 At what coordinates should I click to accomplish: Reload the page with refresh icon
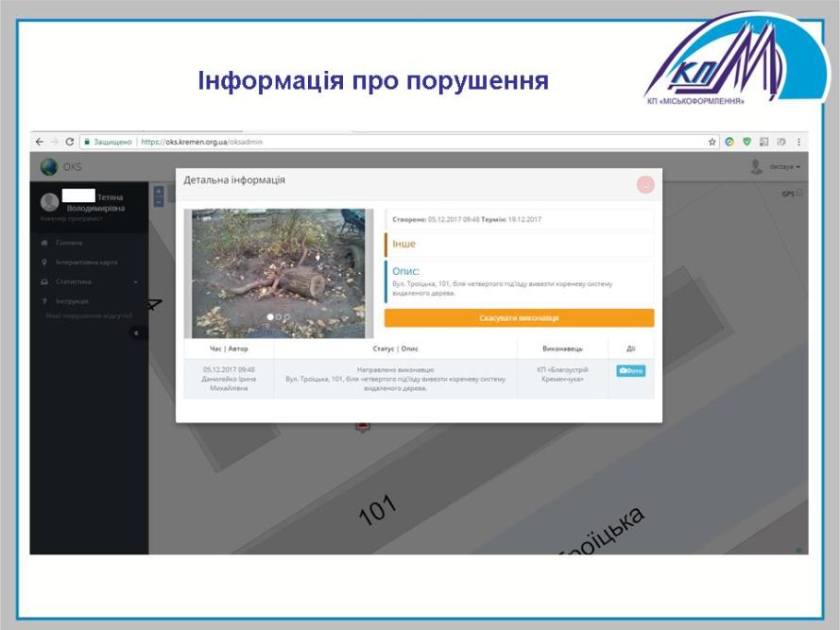click(69, 142)
